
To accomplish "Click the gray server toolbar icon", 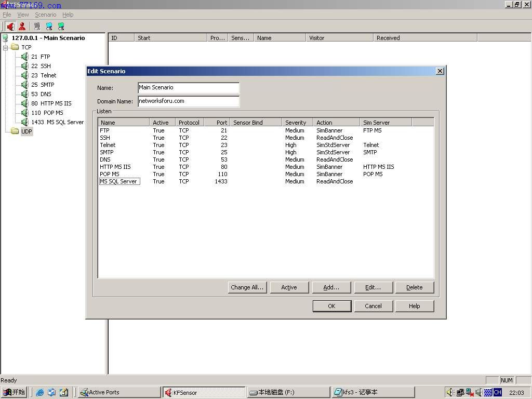I will tap(37, 26).
